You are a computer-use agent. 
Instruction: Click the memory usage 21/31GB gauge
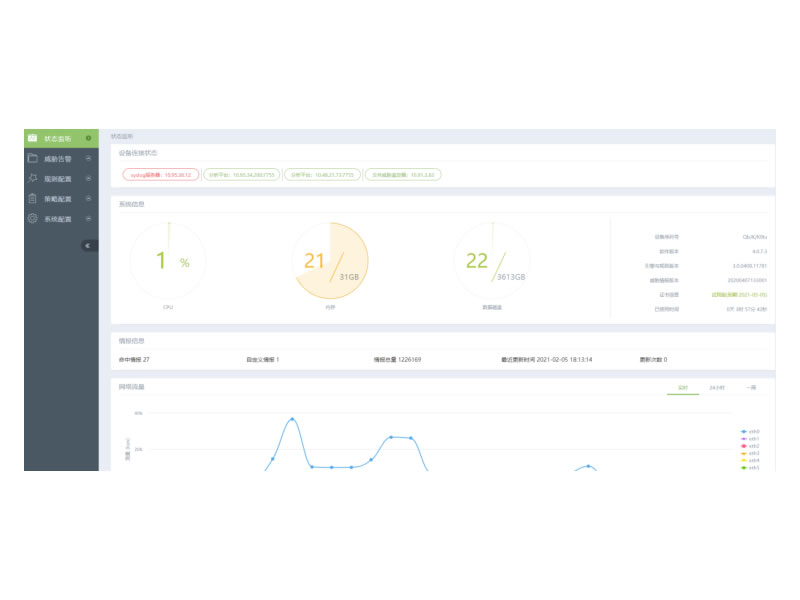(330, 262)
